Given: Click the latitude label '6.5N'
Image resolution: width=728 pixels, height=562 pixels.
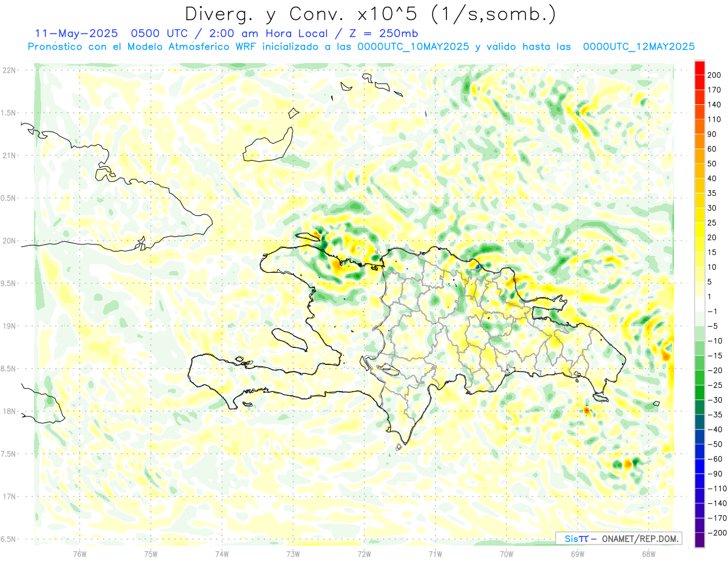Looking at the screenshot, I should (9, 539).
